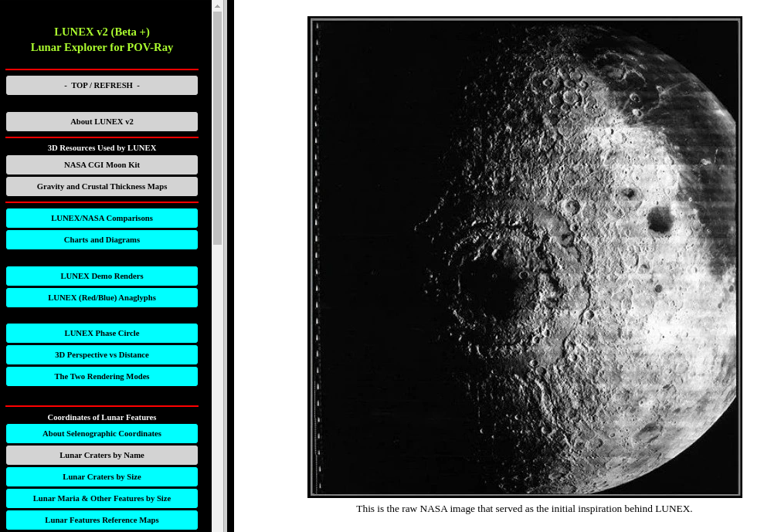Screen dimensions: 781x532
Task: Open the About LUNEX v2 page
Action: click(x=102, y=121)
